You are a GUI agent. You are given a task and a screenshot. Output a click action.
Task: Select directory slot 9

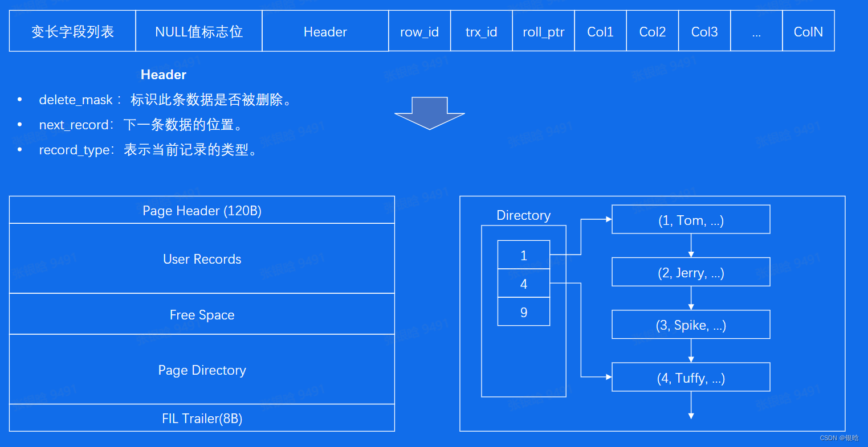(524, 312)
